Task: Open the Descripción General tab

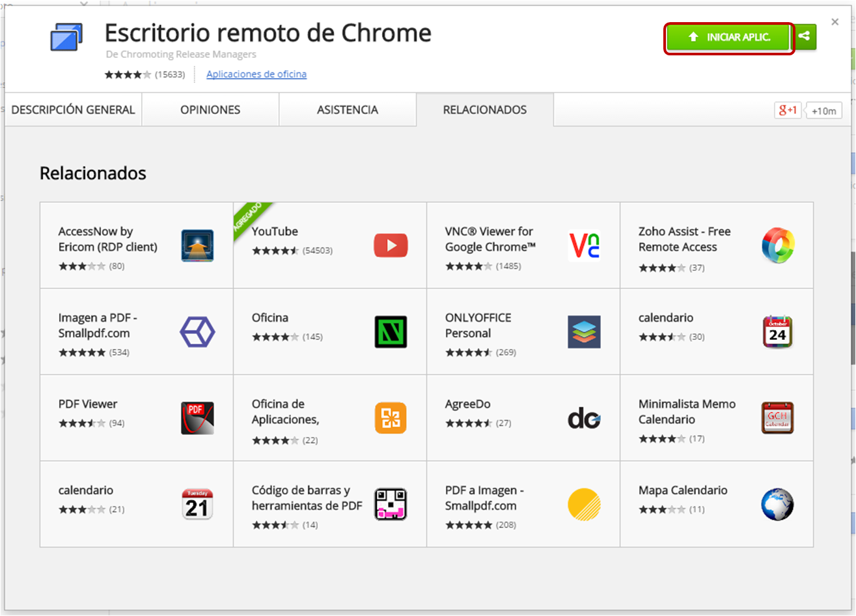Action: (x=73, y=110)
